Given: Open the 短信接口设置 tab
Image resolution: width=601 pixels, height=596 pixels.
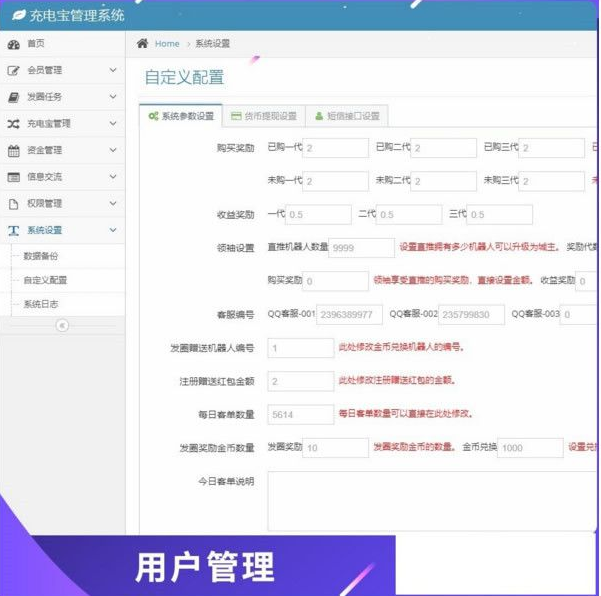Looking at the screenshot, I should click(x=347, y=116).
